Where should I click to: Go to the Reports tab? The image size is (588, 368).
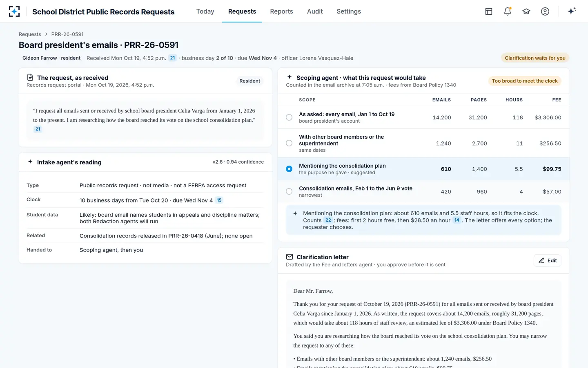pos(282,11)
